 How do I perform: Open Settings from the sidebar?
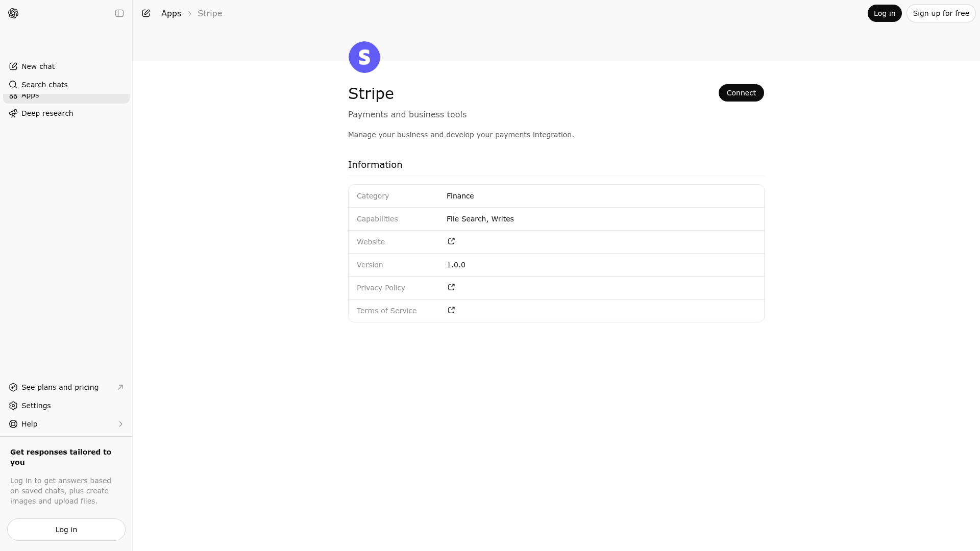click(36, 406)
